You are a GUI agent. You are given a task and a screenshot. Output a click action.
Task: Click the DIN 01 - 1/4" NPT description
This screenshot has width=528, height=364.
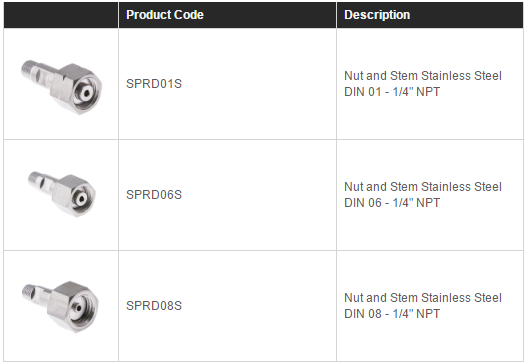392,92
